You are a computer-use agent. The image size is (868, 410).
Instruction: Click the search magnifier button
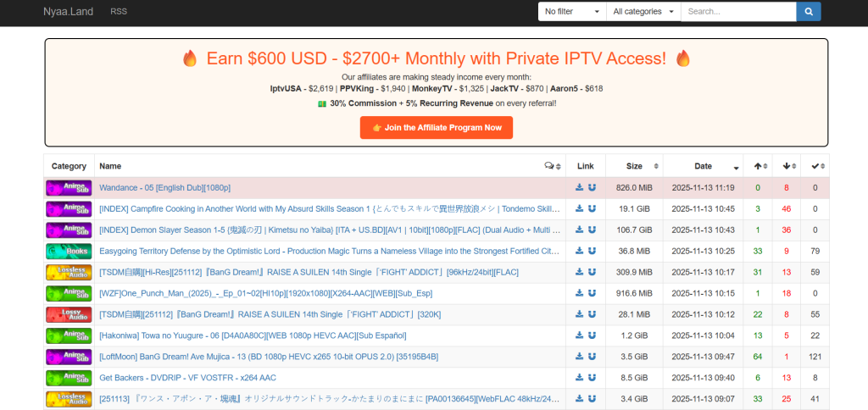pos(808,12)
